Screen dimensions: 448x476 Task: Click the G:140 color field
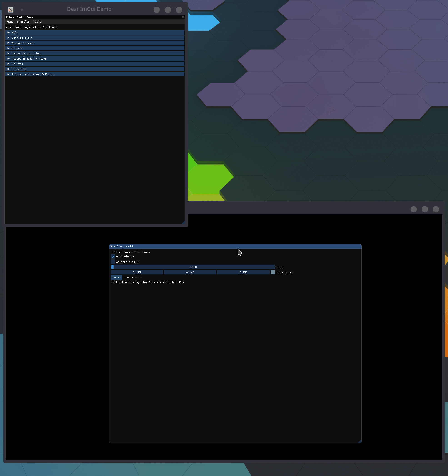click(190, 272)
